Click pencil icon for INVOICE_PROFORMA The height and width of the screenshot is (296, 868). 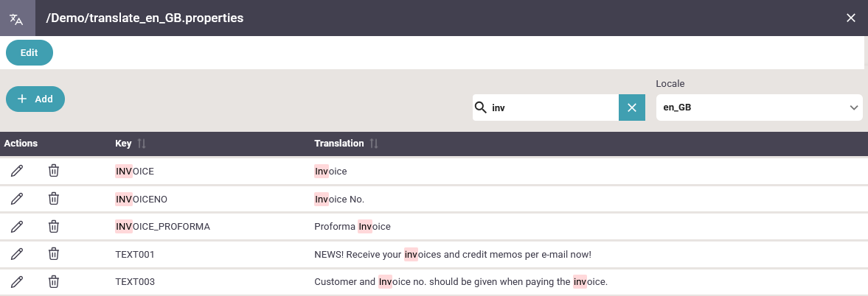pos(17,226)
